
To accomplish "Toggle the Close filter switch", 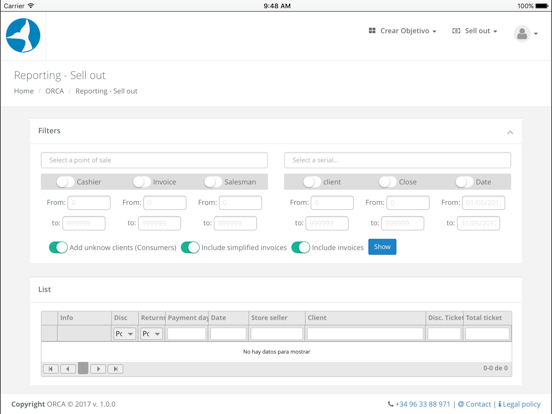I will pyautogui.click(x=388, y=182).
